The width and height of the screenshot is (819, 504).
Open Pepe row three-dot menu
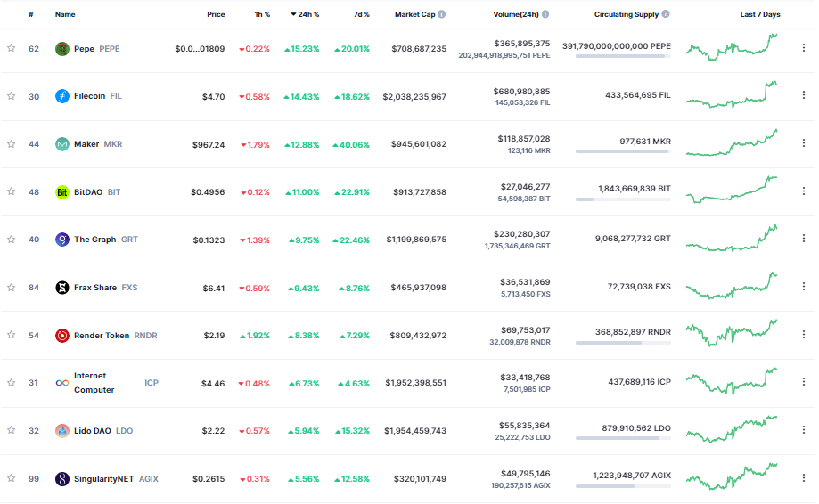[x=803, y=48]
